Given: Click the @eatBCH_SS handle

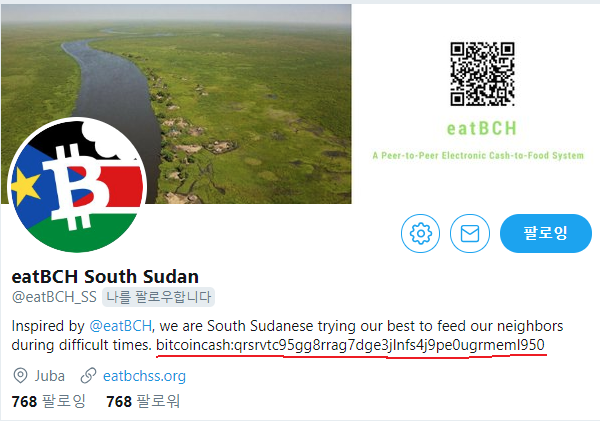Looking at the screenshot, I should click(54, 297).
